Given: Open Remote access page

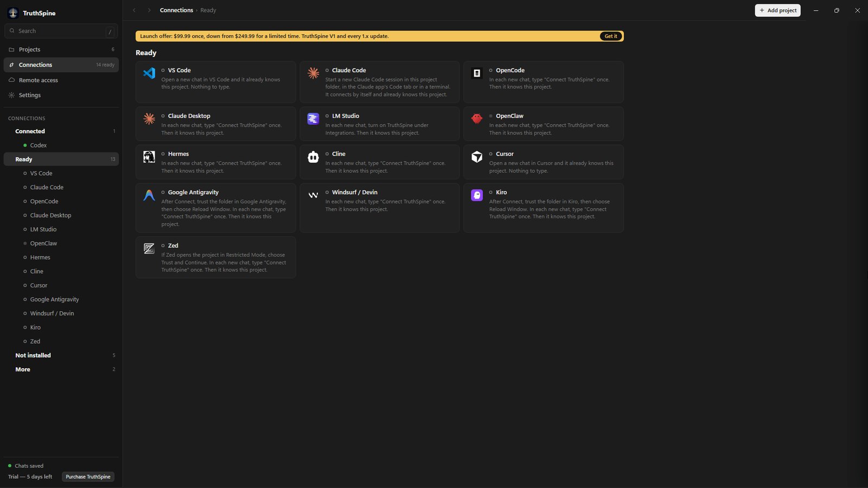Looking at the screenshot, I should [61, 80].
